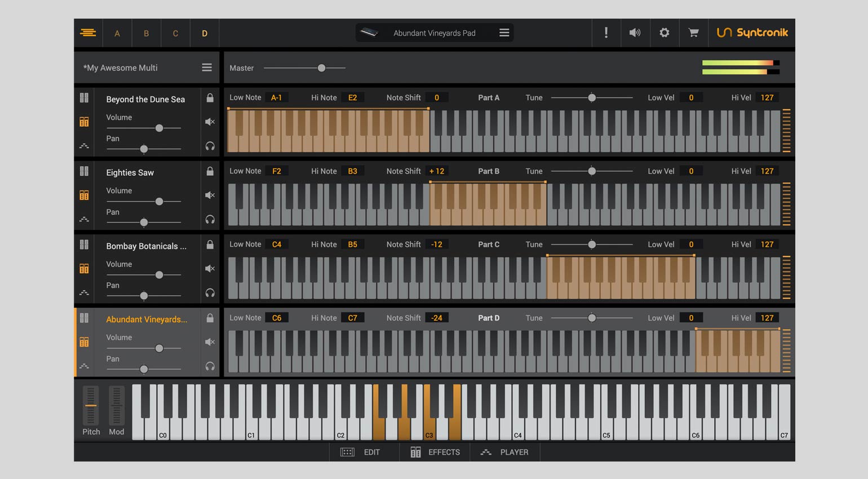This screenshot has width=868, height=479.
Task: Mute the Abundant Vineyards part
Action: click(210, 341)
